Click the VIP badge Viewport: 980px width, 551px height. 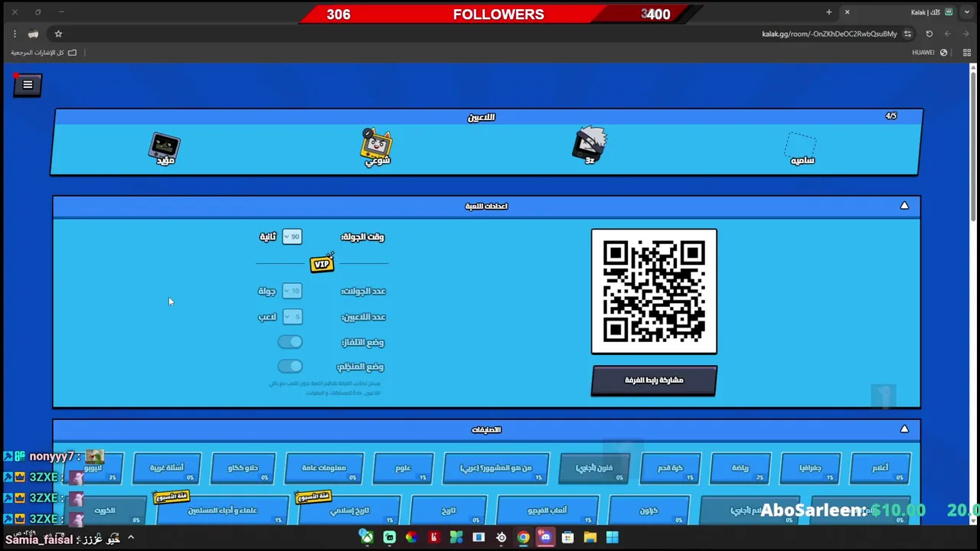pyautogui.click(x=322, y=264)
